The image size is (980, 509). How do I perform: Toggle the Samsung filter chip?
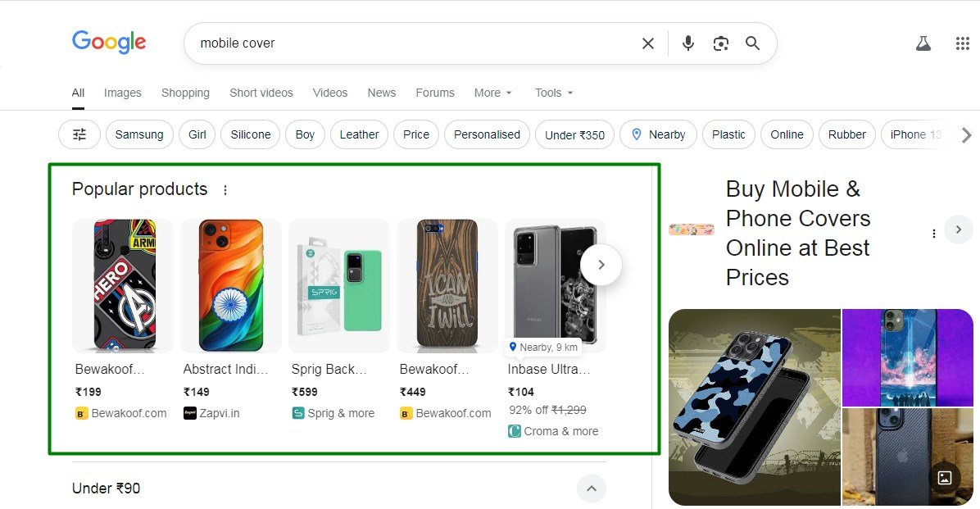[139, 134]
